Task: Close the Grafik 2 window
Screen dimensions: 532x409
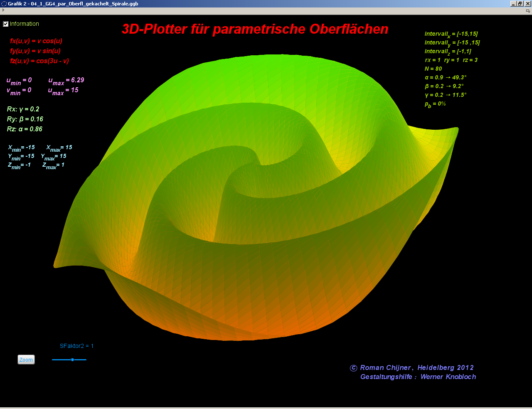Action: click(527, 4)
